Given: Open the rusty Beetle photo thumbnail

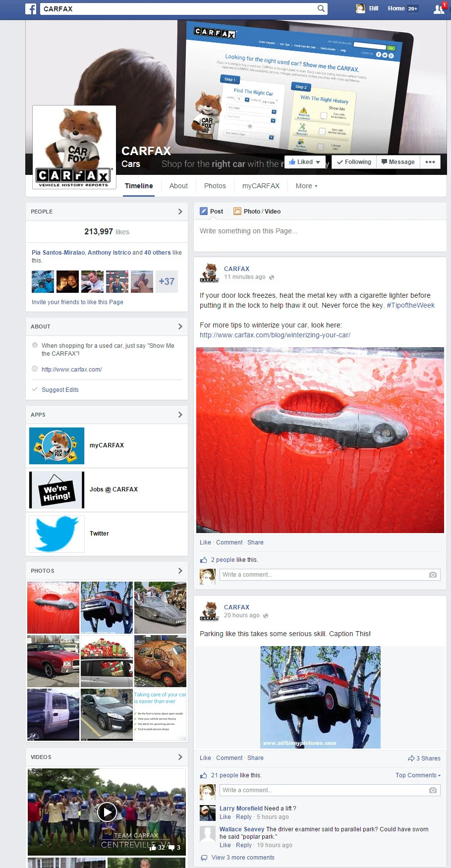Looking at the screenshot, I should coord(160,661).
